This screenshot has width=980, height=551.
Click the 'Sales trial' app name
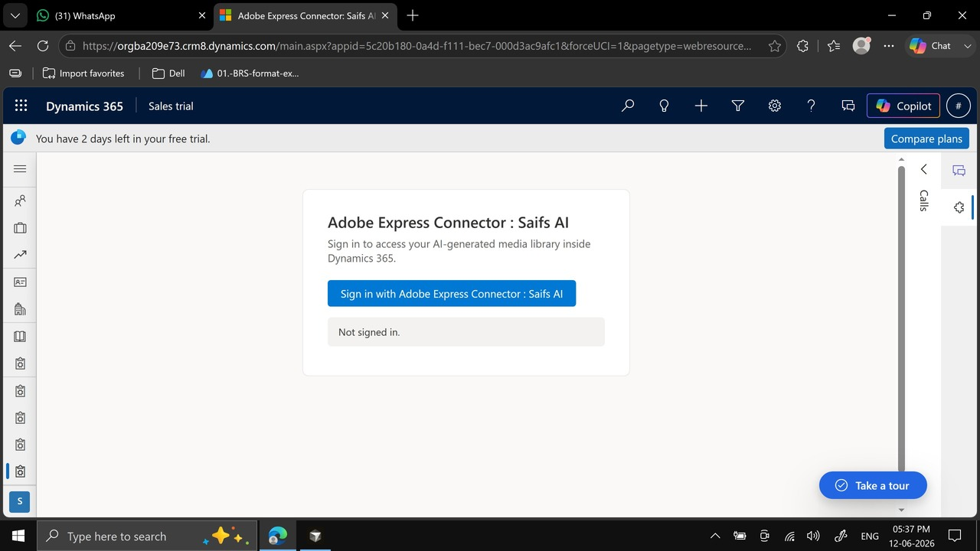(x=171, y=106)
